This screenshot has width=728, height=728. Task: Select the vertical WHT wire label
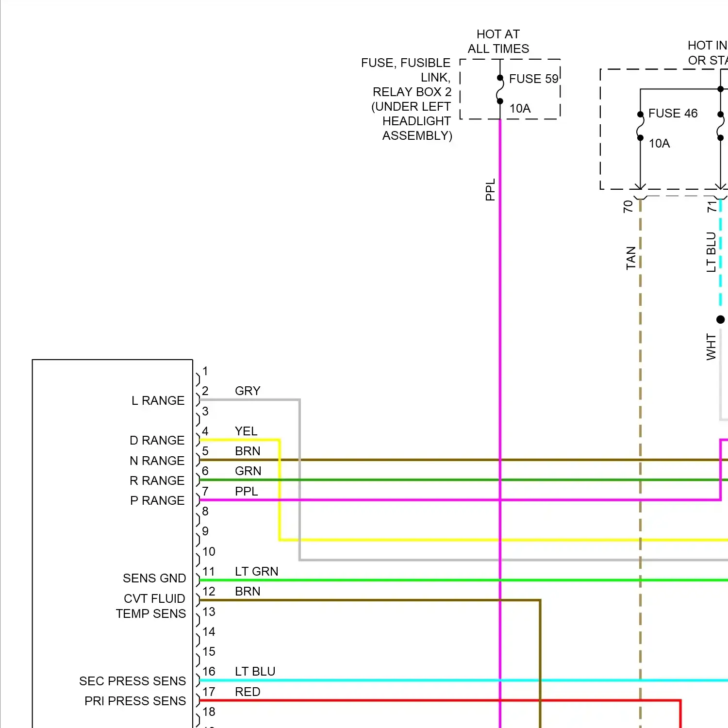click(x=711, y=347)
